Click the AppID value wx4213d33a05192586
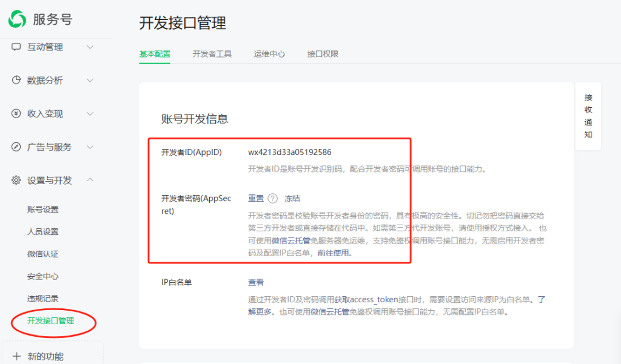The width and height of the screenshot is (621, 364). pyautogui.click(x=290, y=153)
